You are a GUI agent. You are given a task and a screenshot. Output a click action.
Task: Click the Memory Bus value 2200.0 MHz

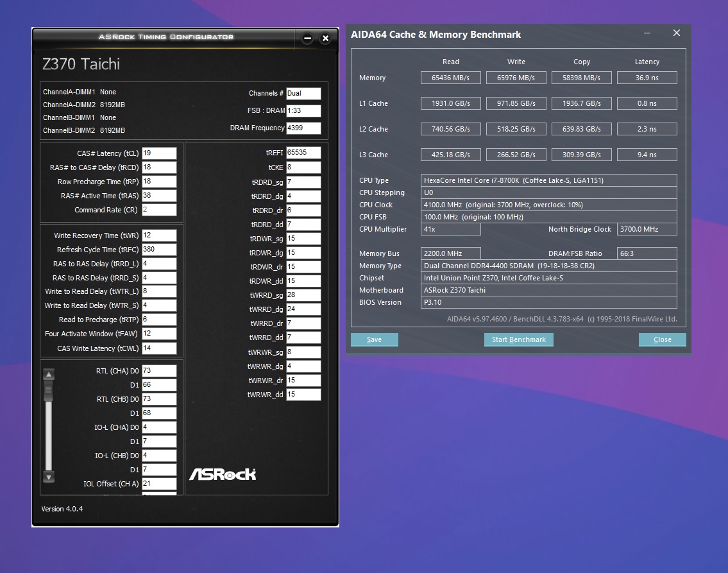tap(450, 253)
